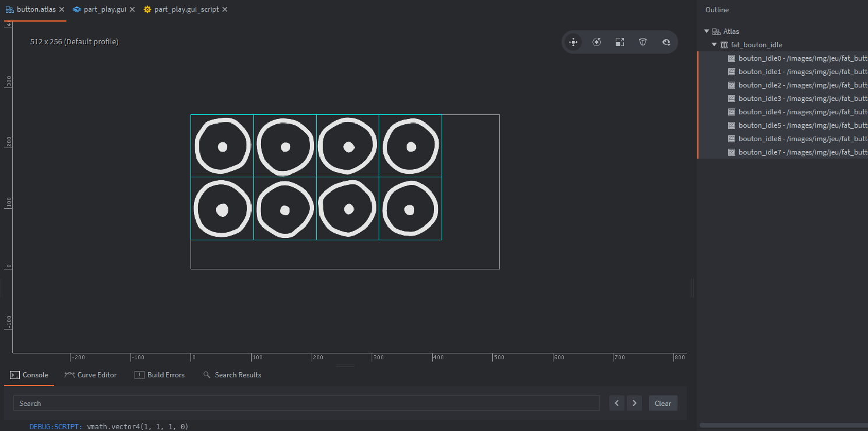Click the second bottom-row frame in atlas

pos(285,208)
